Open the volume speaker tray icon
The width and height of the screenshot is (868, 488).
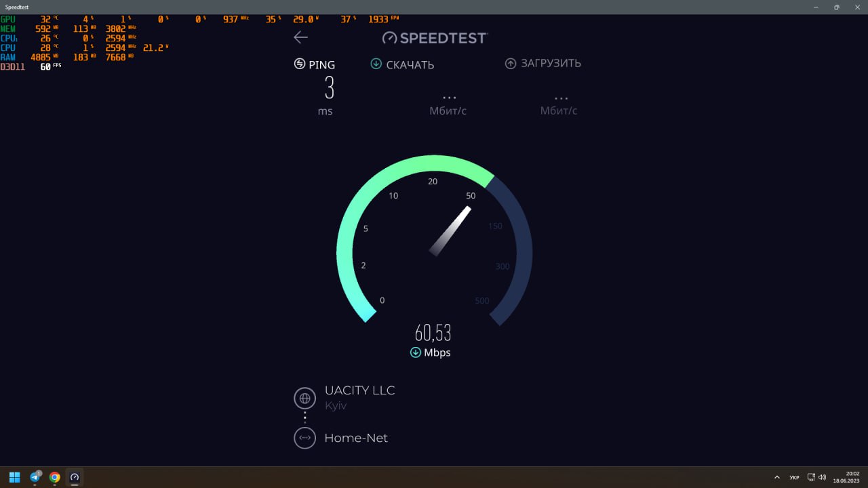click(x=822, y=477)
